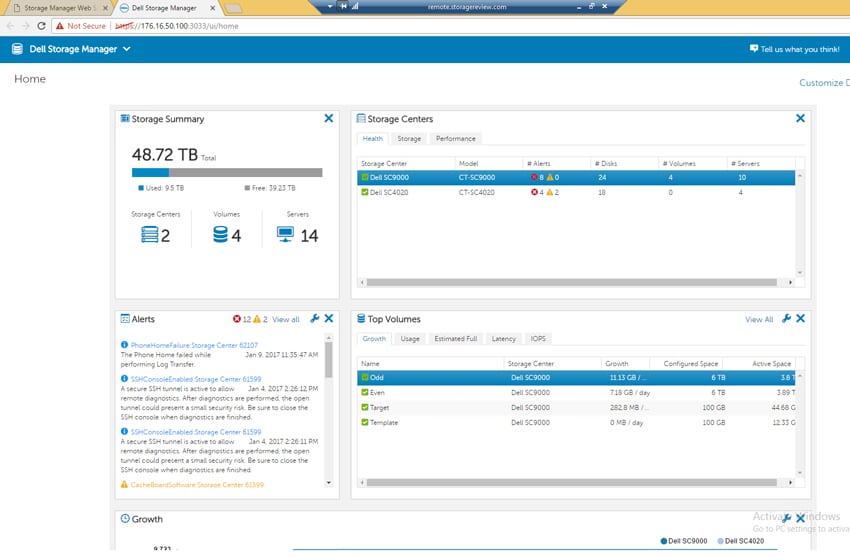Close the Top Volumes panel
The height and width of the screenshot is (557, 850).
pyautogui.click(x=800, y=319)
